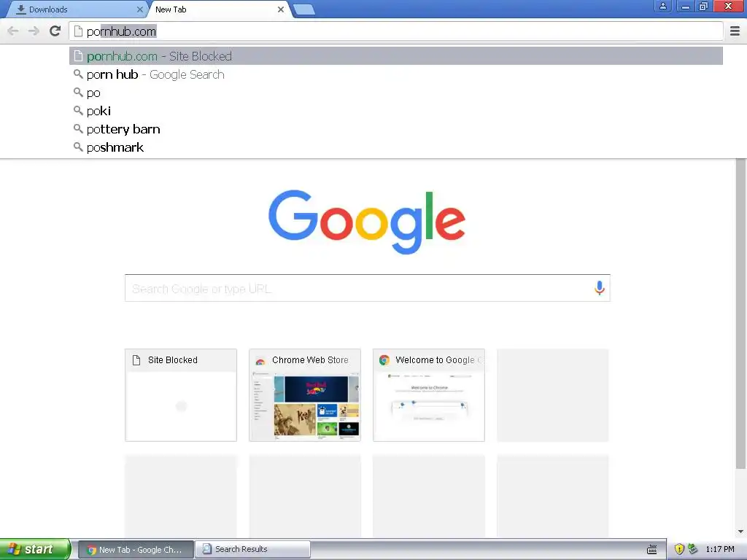Close the Downloads tab
This screenshot has width=747, height=560.
139,9
